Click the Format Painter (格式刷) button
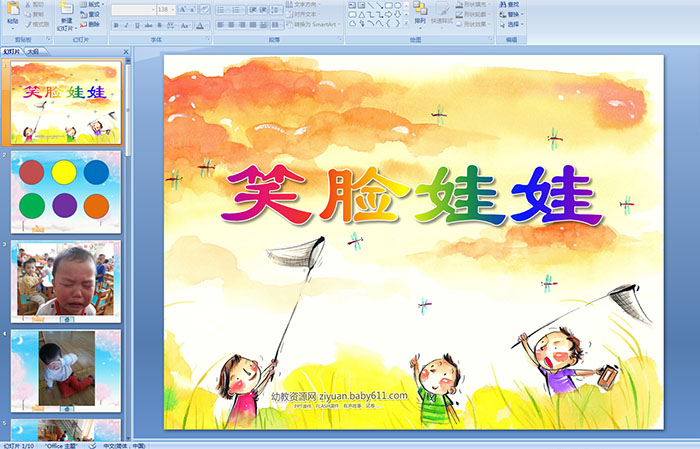The height and width of the screenshot is (449, 700). [37, 24]
